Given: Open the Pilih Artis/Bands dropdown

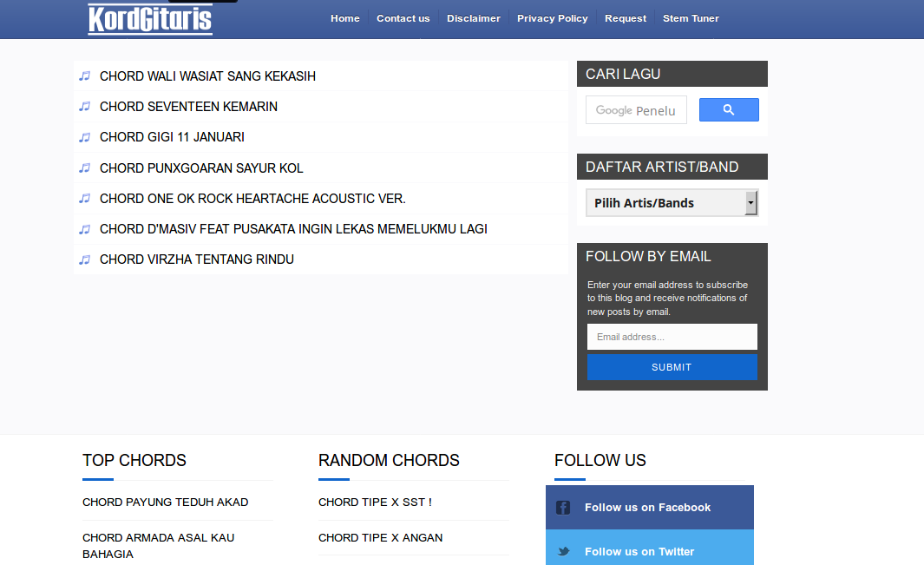Looking at the screenshot, I should click(x=672, y=203).
